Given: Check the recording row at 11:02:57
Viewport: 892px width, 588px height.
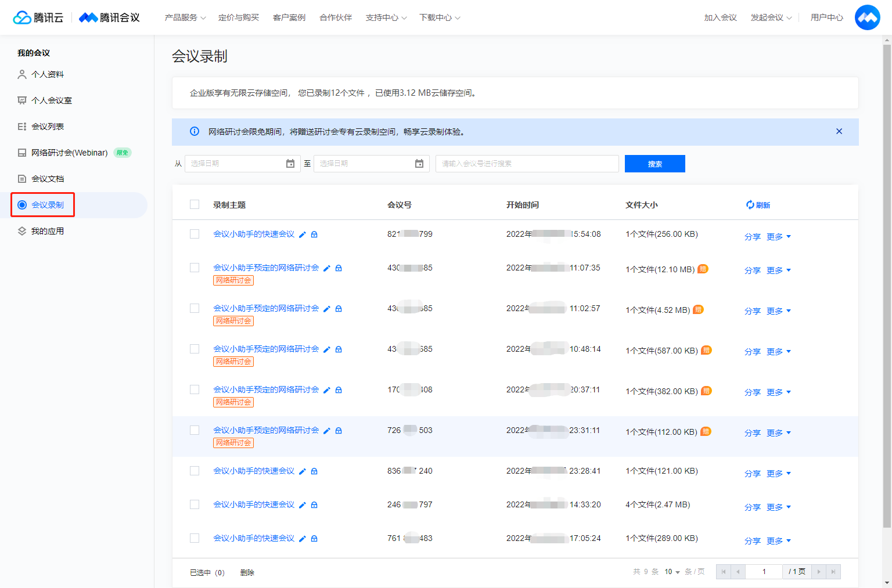Looking at the screenshot, I should click(195, 308).
